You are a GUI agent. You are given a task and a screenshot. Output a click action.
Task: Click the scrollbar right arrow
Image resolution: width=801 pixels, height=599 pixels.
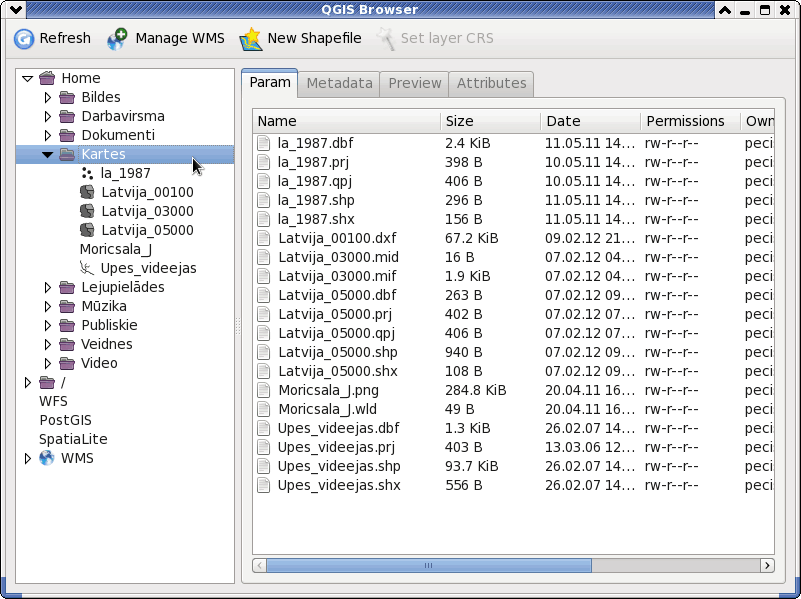[767, 565]
